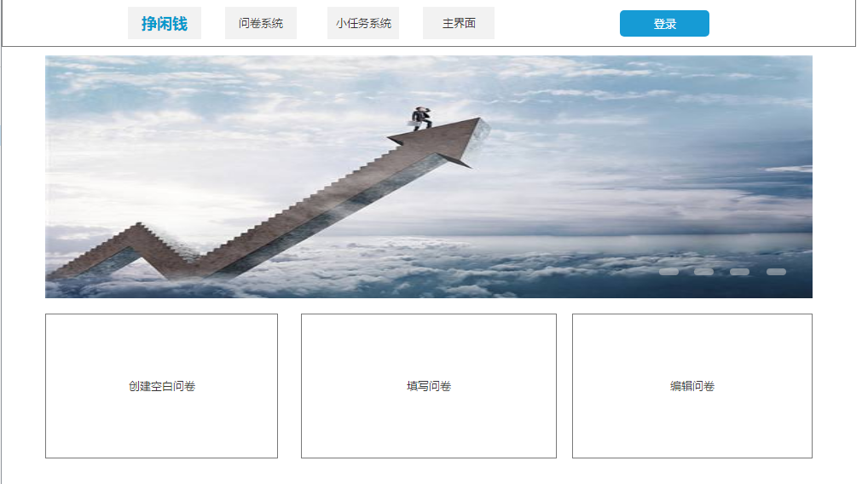Open the 问卷系统 navigation item
868x484 pixels.
click(x=261, y=23)
